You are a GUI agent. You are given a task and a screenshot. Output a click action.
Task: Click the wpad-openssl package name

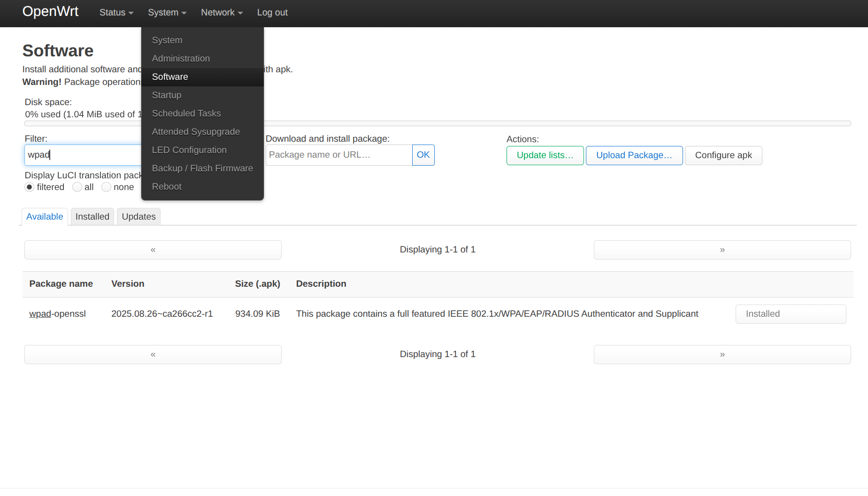point(57,314)
